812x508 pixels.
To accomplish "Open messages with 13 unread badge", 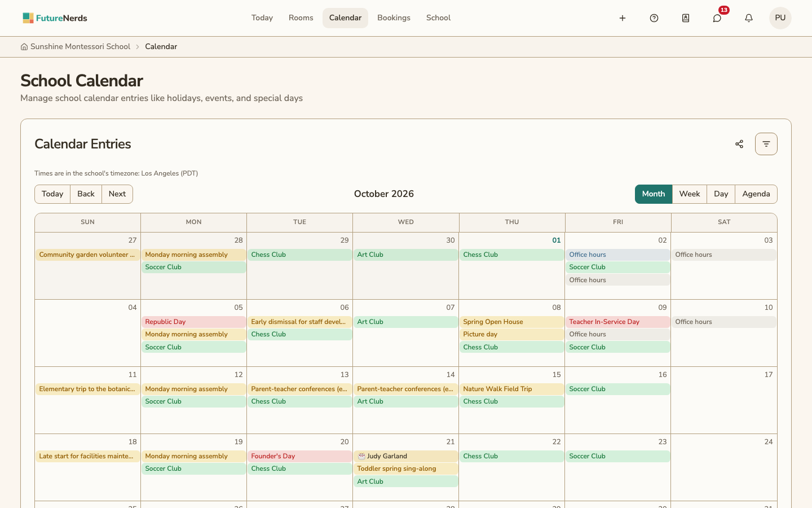I will tap(717, 18).
